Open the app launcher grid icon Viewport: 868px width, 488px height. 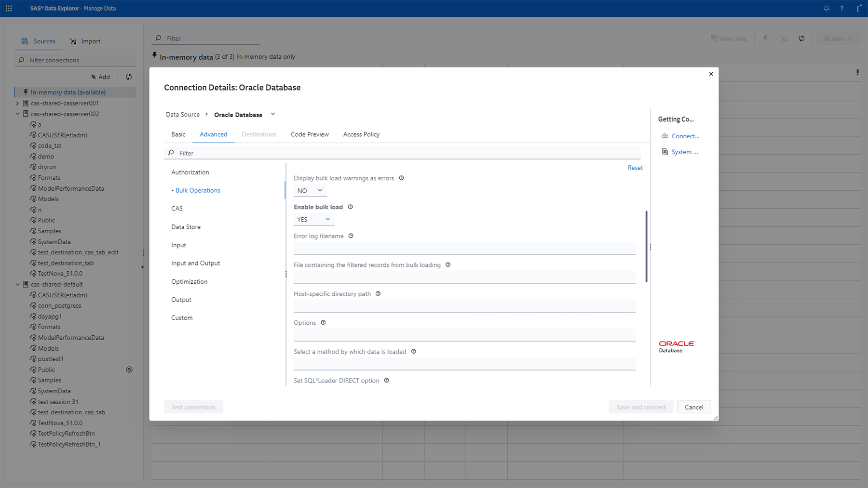[x=9, y=8]
